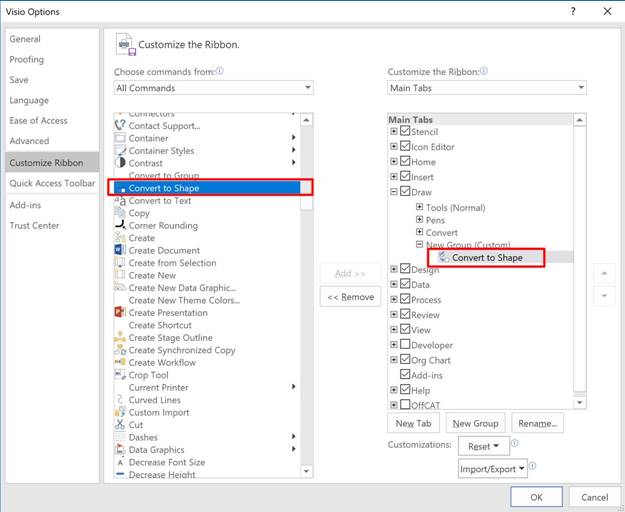Click info icon beside Choose commands from
The image size is (625, 512).
click(219, 71)
